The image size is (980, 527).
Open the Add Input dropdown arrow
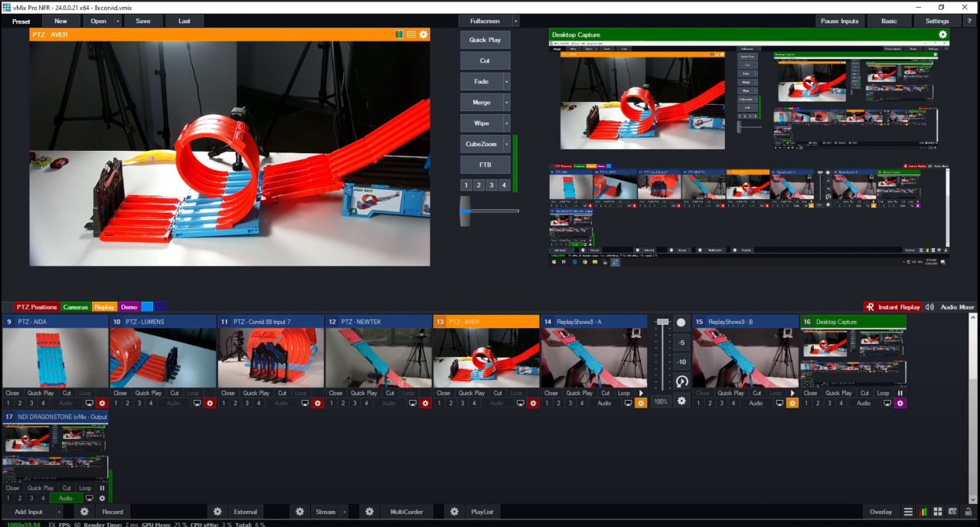point(59,512)
